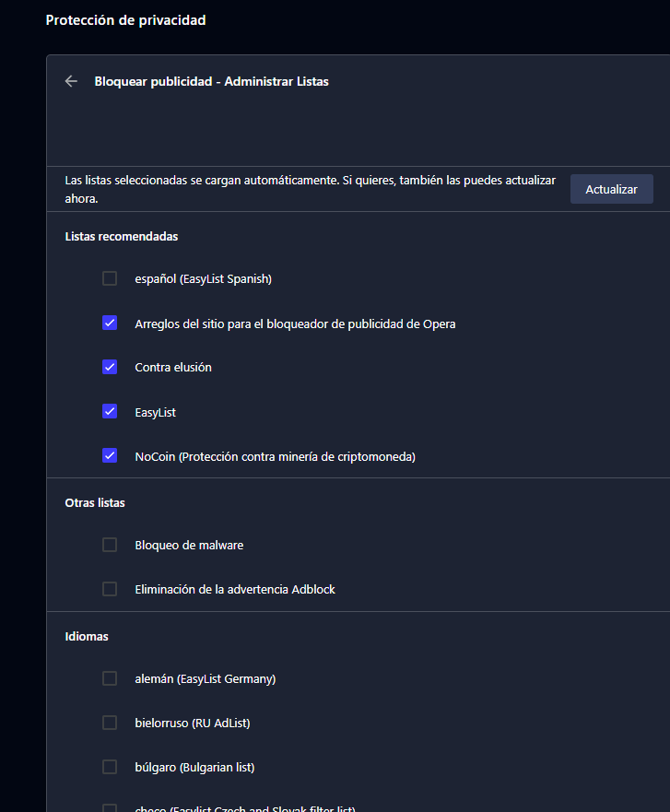Uncheck the Contra elusión list
Viewport: 670px width, 812px height.
(110, 367)
